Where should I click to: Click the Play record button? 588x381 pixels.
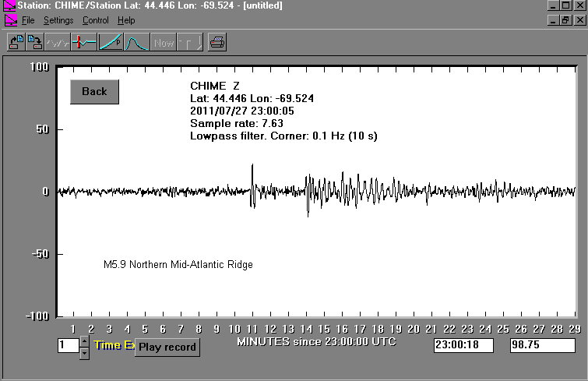click(167, 347)
